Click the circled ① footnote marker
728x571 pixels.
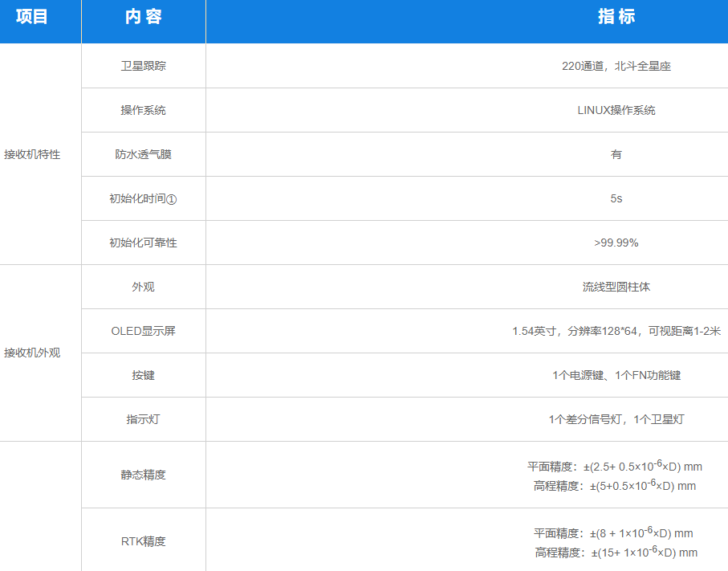pos(171,199)
